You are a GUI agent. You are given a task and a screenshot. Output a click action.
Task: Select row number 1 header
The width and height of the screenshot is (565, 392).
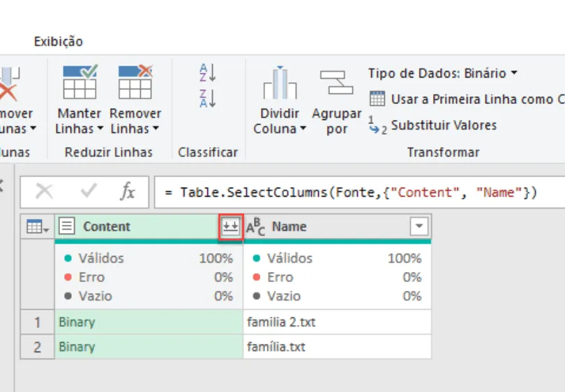(38, 322)
